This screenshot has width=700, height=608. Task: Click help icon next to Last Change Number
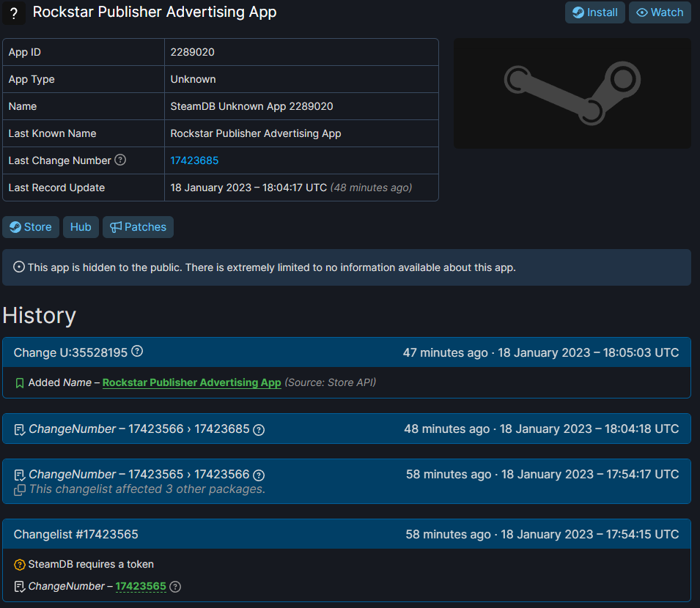point(120,160)
